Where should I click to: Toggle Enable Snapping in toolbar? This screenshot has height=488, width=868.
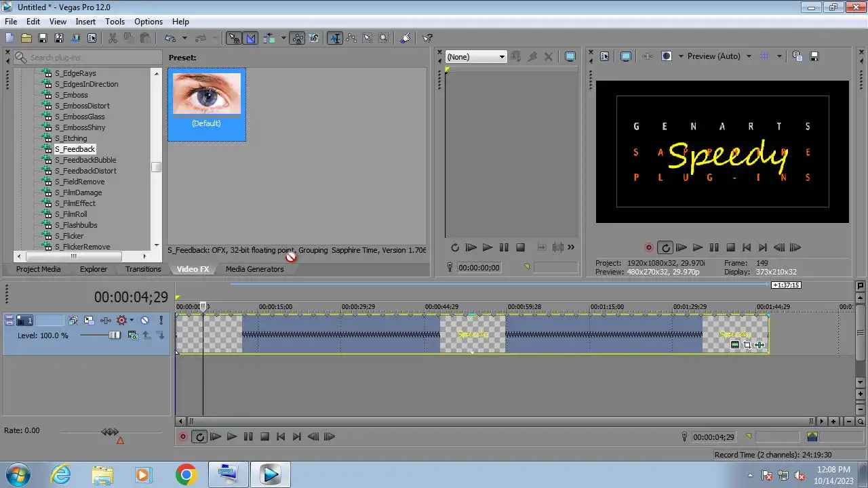tap(234, 39)
